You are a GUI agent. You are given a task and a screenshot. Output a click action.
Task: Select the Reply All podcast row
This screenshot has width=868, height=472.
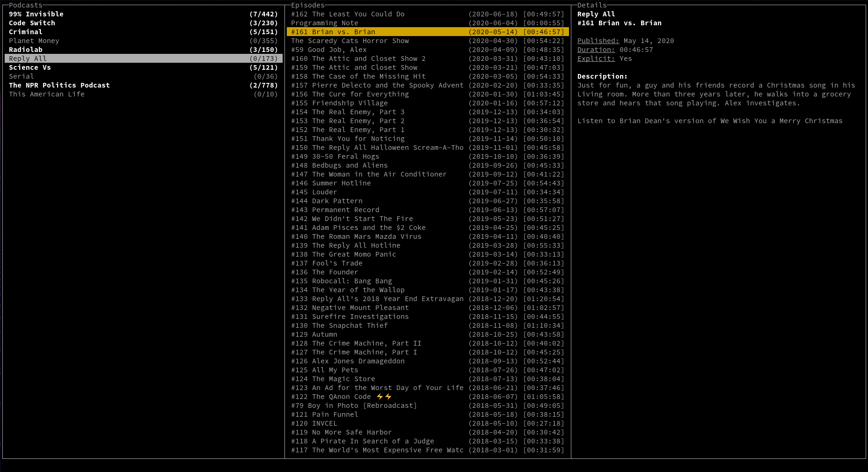click(x=143, y=59)
